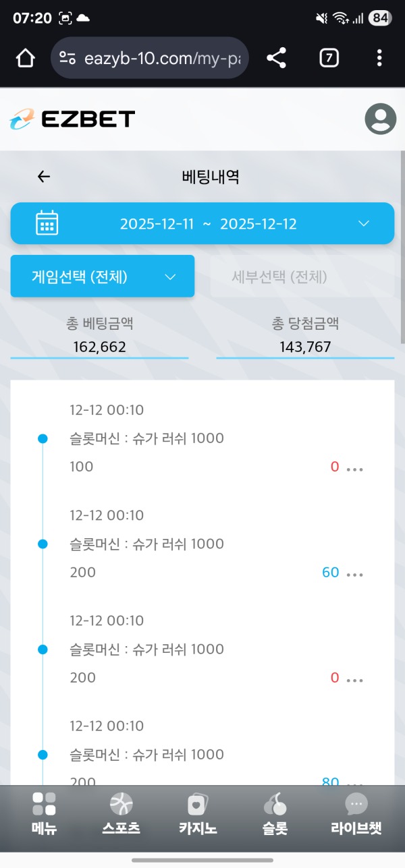Open Chrome's three-dot overflow menu
Screen dimensions: 405x868
coord(379,57)
